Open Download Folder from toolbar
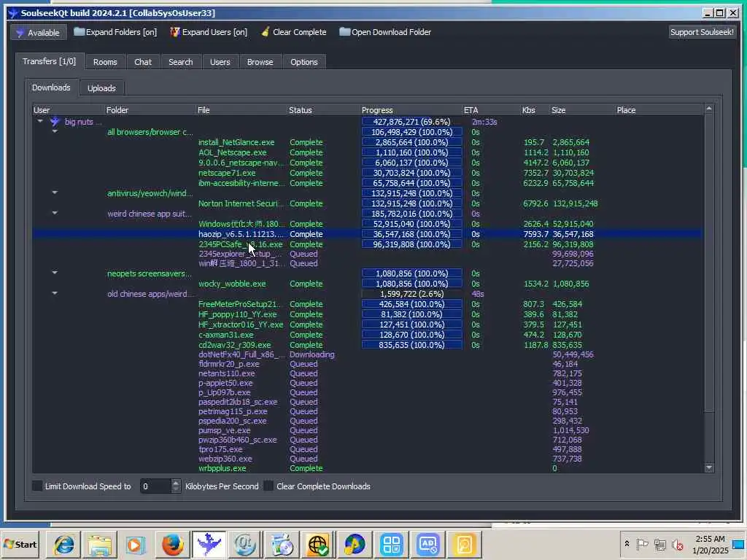 385,32
